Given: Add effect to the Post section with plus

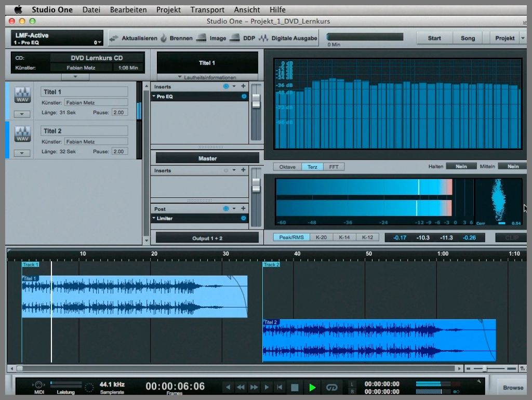Looking at the screenshot, I should [243, 208].
